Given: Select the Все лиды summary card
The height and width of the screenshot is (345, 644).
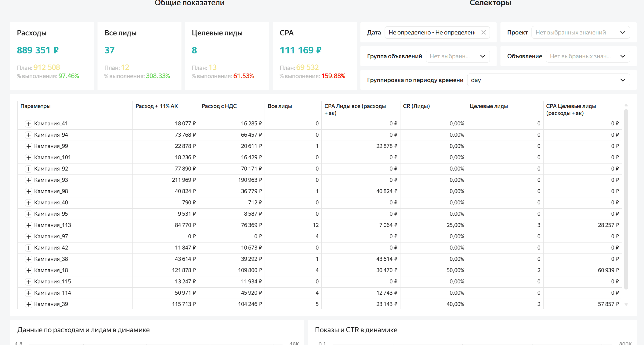Looking at the screenshot, I should (139, 56).
